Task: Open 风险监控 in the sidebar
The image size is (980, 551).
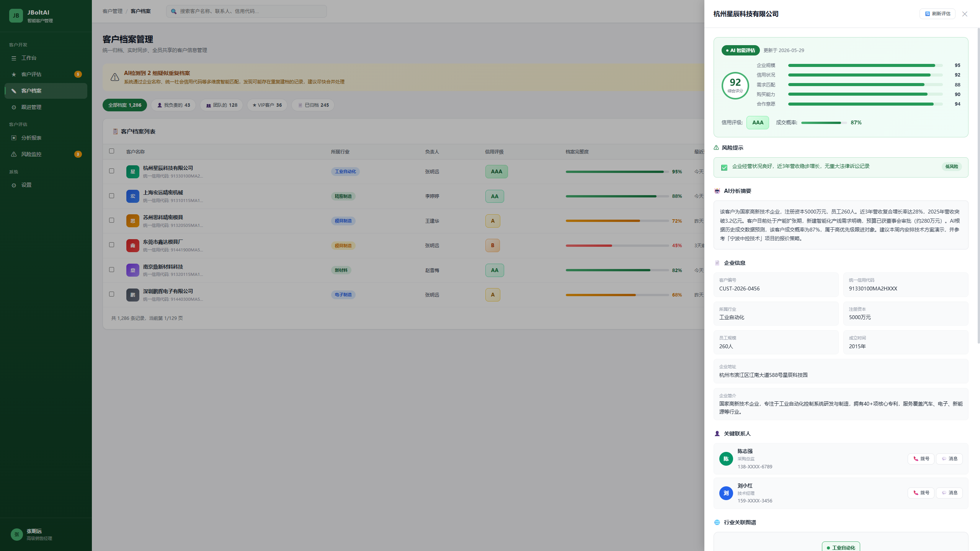Action: click(46, 154)
